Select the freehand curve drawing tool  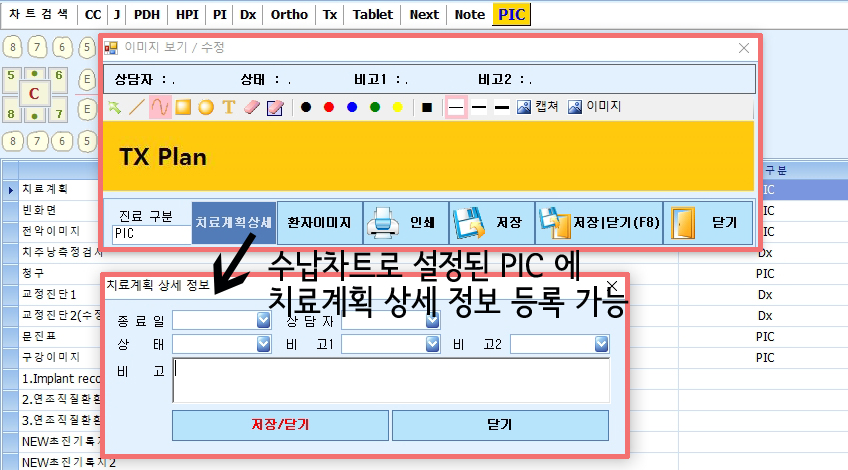(160, 107)
